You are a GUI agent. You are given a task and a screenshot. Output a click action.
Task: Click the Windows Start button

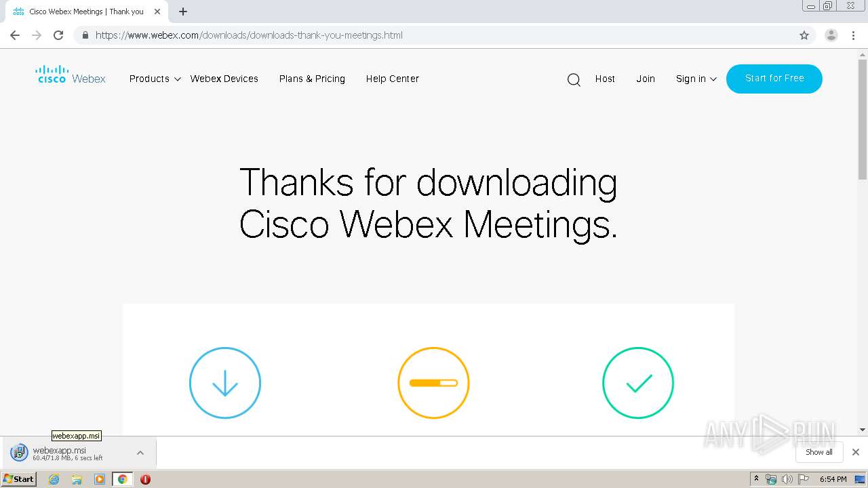[19, 479]
